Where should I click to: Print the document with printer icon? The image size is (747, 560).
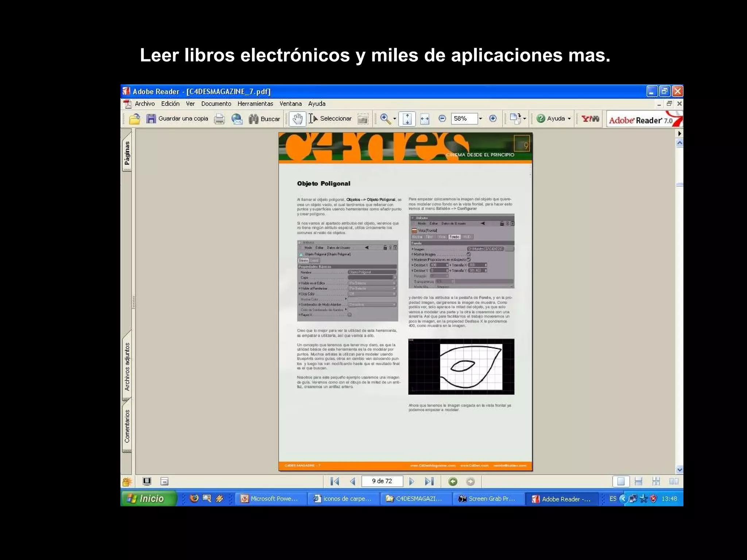(219, 118)
